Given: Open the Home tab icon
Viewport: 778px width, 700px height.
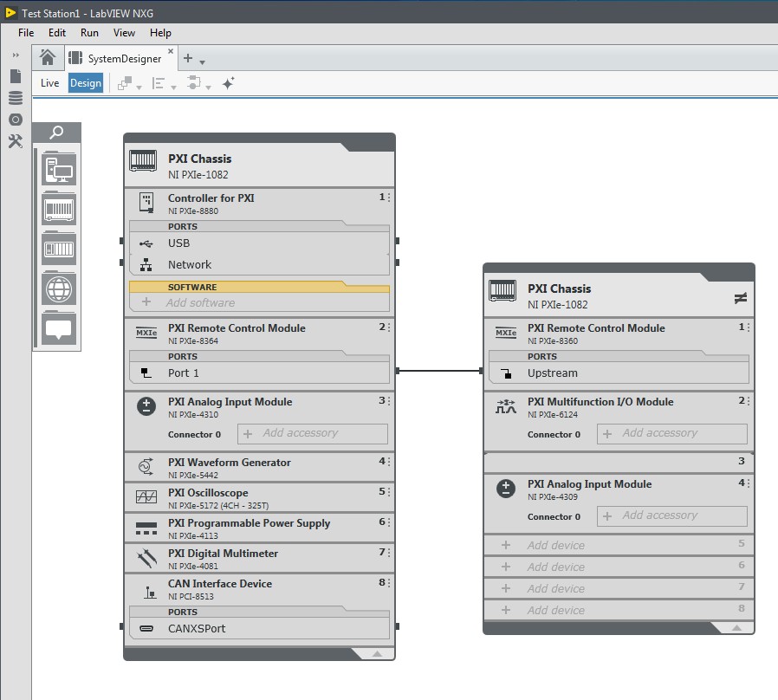Looking at the screenshot, I should pyautogui.click(x=48, y=58).
